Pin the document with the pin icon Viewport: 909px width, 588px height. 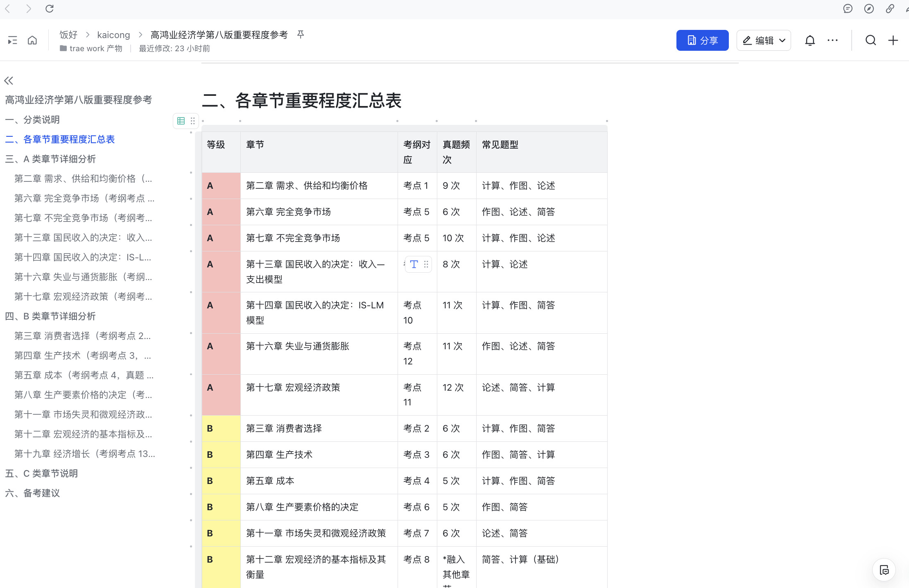point(301,34)
